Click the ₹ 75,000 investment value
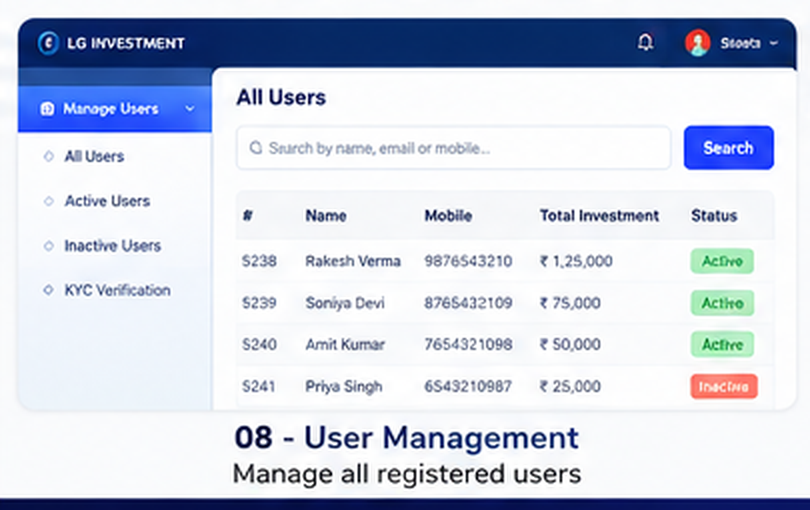 tap(570, 303)
